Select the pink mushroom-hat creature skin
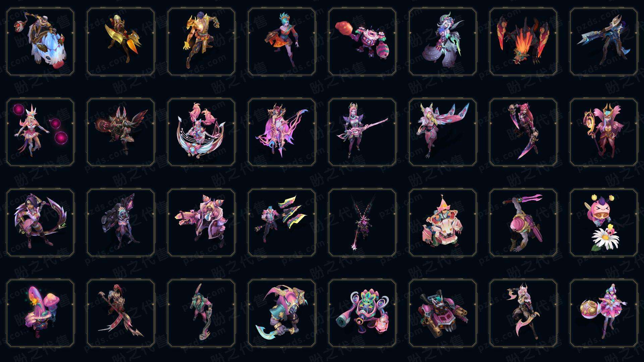The width and height of the screenshot is (644, 362). [40, 313]
